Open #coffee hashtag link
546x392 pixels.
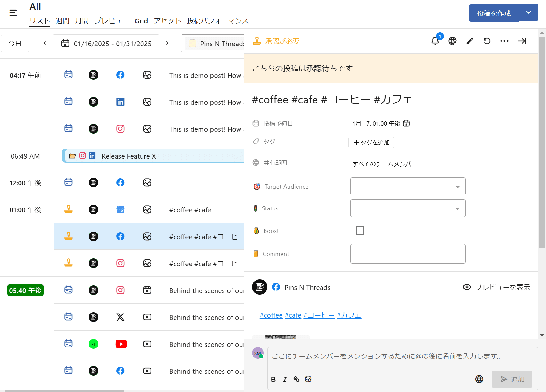(271, 315)
